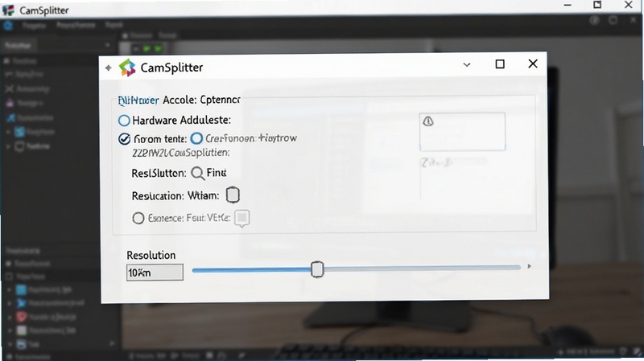Click the speech bubble icon after Esmence

pyautogui.click(x=242, y=218)
